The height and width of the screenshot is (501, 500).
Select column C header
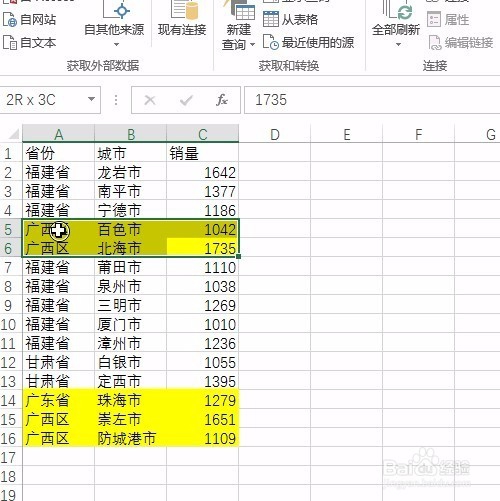(203, 134)
